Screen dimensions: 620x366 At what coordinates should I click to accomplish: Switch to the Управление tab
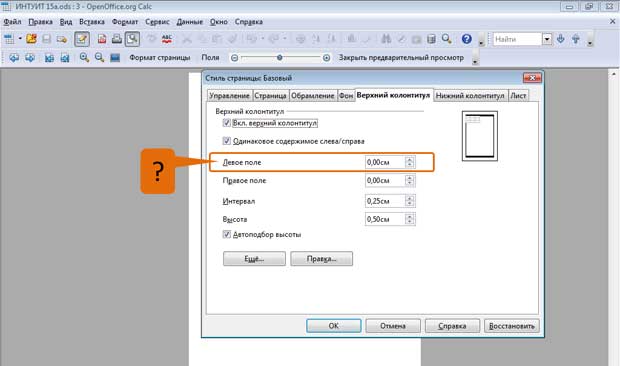click(x=229, y=96)
